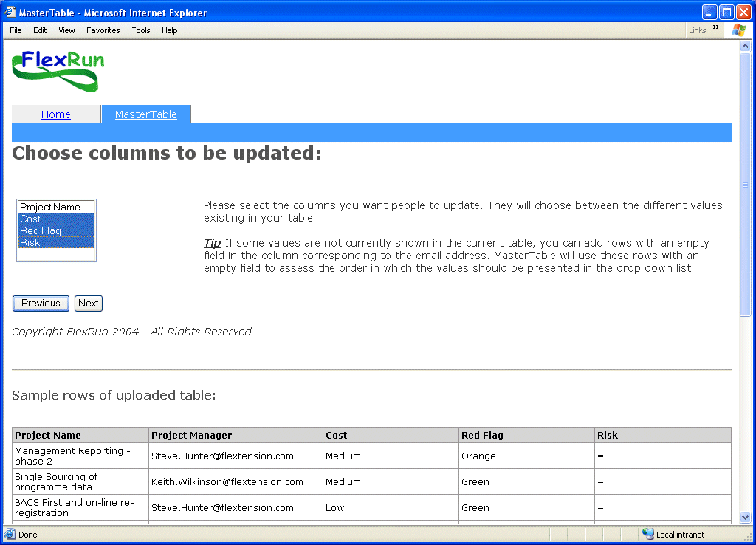Maximize the Internet Explorer window

click(x=726, y=12)
